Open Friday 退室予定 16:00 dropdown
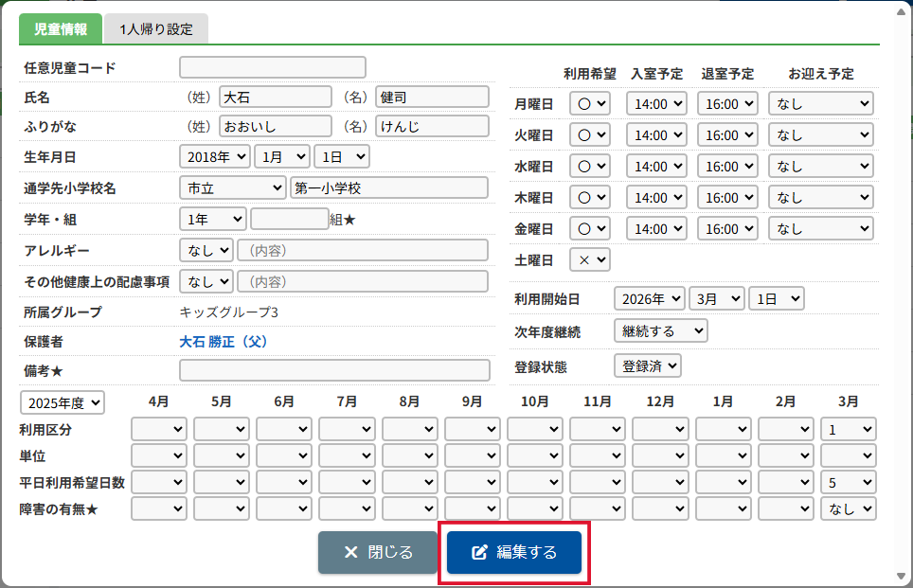Viewport: 913px width, 588px height. tap(727, 229)
